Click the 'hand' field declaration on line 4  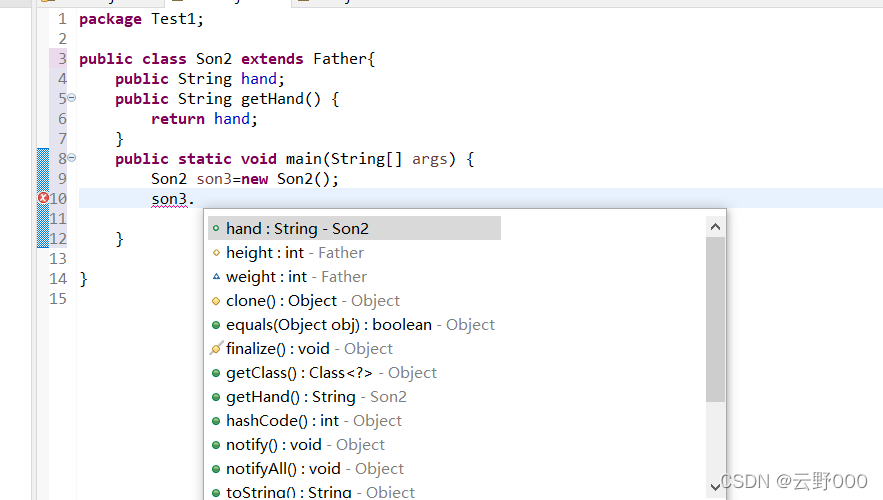click(x=259, y=79)
